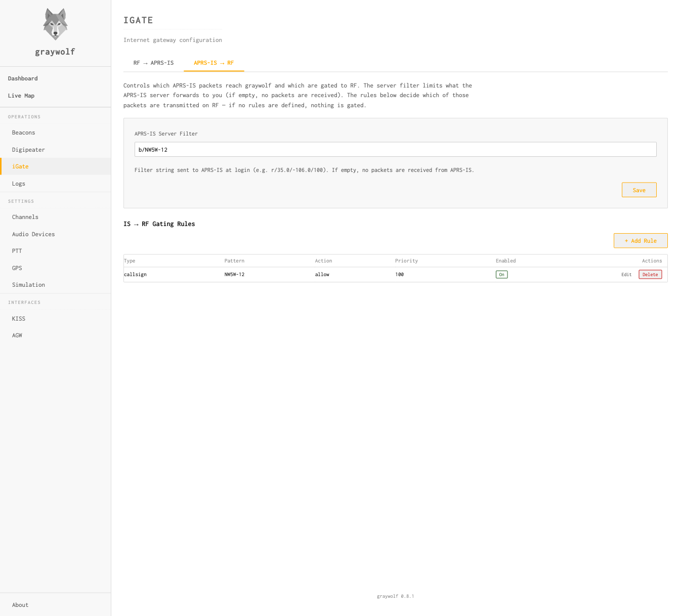
Task: Delete the NW5W-12 callsign rule
Action: click(650, 275)
